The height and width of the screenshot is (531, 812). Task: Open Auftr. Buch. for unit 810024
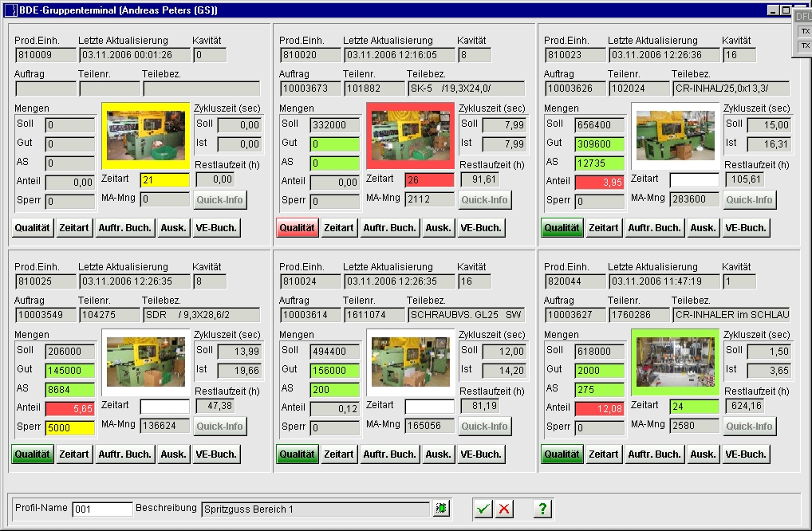[389, 454]
